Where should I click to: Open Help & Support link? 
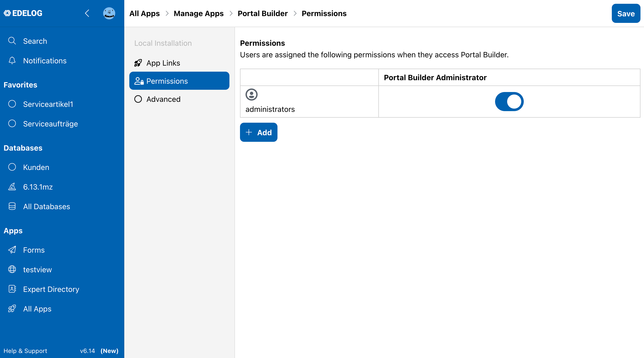click(x=25, y=351)
